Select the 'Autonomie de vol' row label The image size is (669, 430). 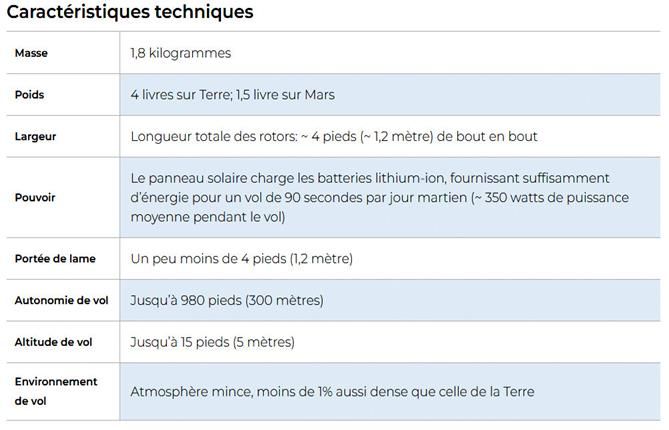pos(61,300)
